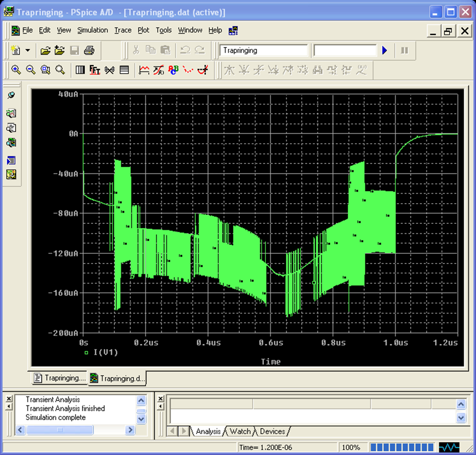Click the Cursor Peak icon
Viewport: 476px width, 455px height.
[229, 70]
